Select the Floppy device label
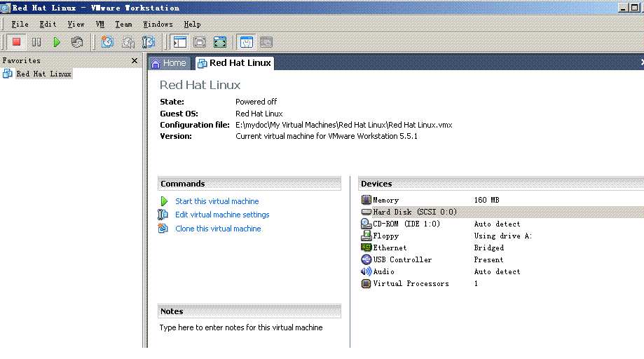 point(385,236)
